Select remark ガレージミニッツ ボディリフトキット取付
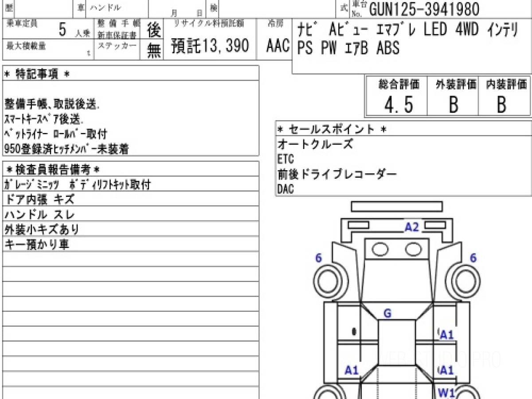Screen dimensions: 532x399 tap(77, 184)
